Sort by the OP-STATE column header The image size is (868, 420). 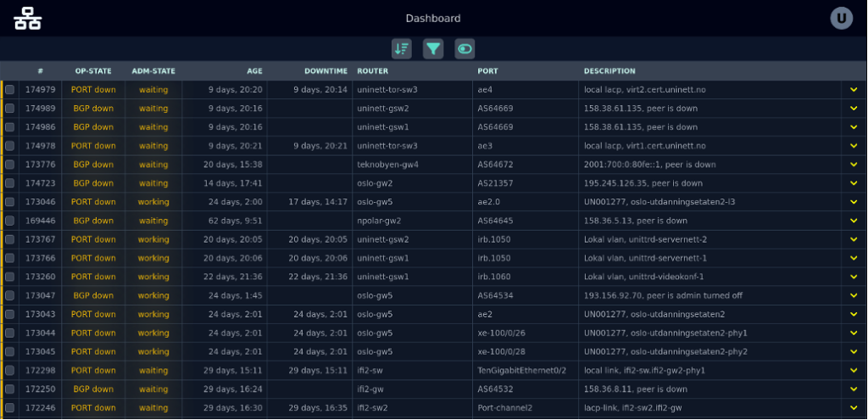coord(93,71)
